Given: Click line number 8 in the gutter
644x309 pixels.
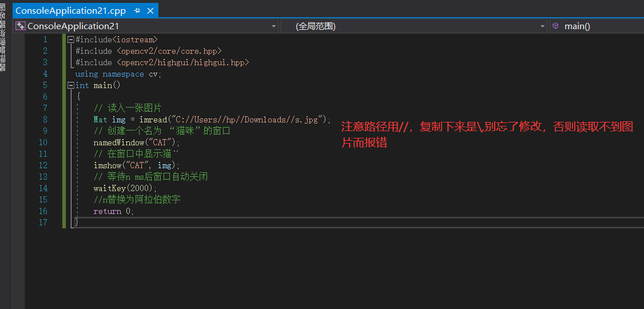Looking at the screenshot, I should pyautogui.click(x=45, y=120).
